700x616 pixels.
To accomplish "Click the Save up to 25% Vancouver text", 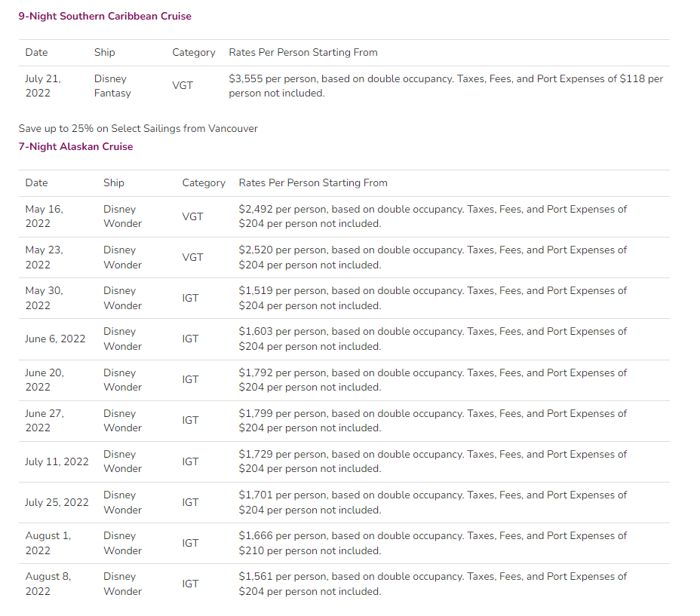I will 138,129.
